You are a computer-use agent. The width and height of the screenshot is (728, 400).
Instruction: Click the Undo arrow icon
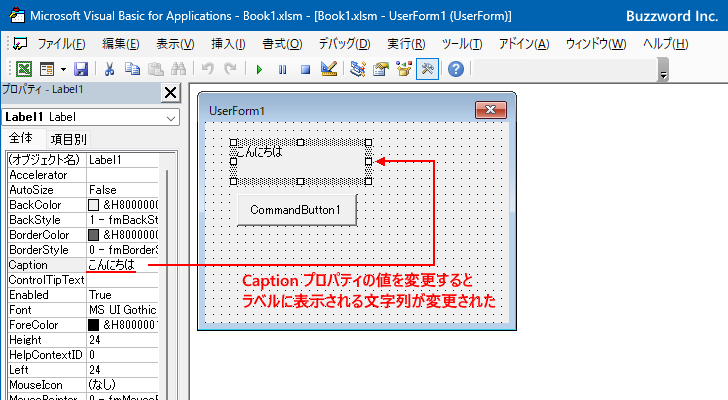point(208,70)
